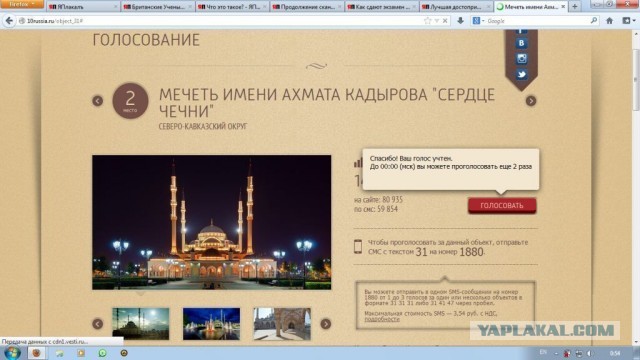Open the bookmarks menu toolbar button
Screen dimensions: 640x360
(628, 21)
